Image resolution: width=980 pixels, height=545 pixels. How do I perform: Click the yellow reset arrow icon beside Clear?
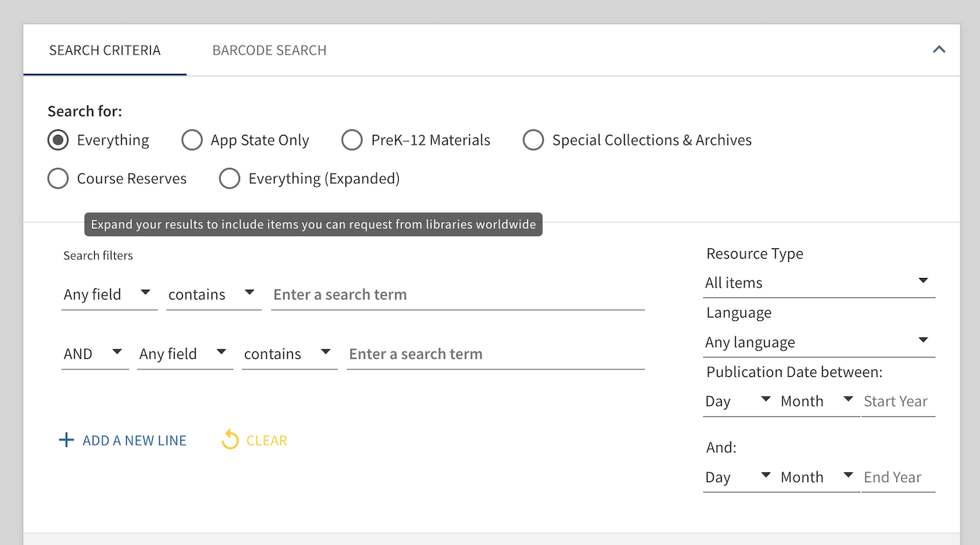pos(230,440)
